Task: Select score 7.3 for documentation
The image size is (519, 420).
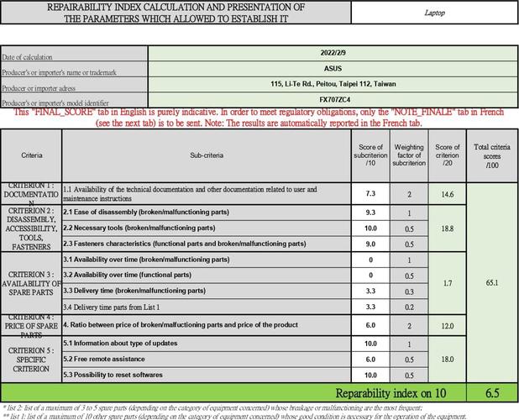Action: 370,193
